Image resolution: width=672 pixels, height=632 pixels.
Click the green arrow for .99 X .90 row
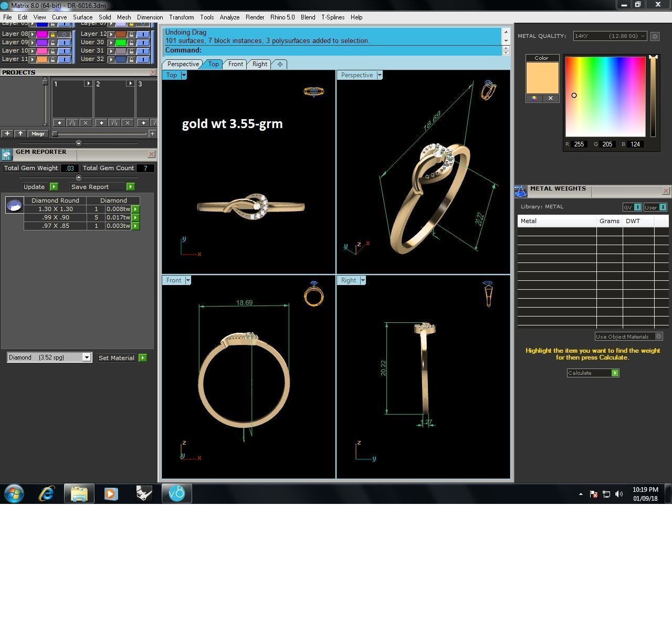point(135,217)
